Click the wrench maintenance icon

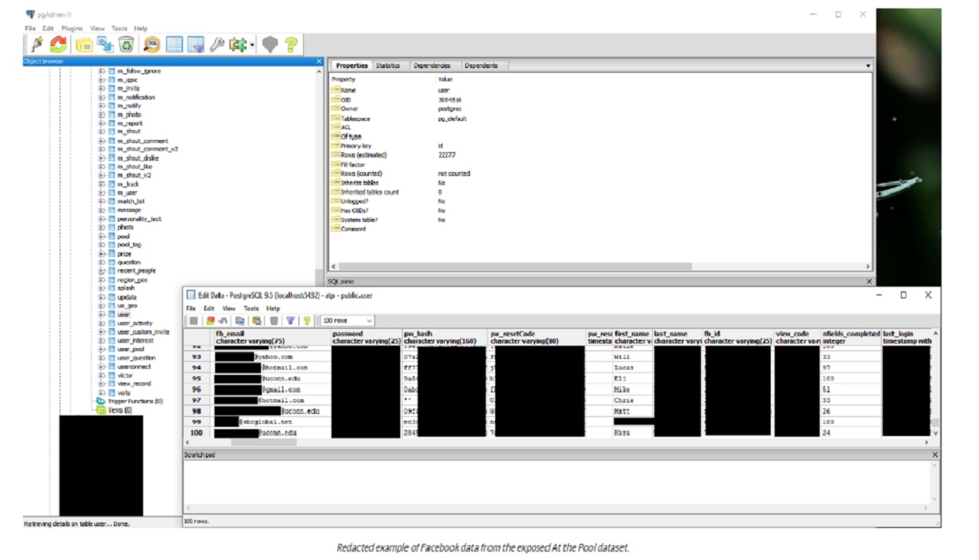217,45
